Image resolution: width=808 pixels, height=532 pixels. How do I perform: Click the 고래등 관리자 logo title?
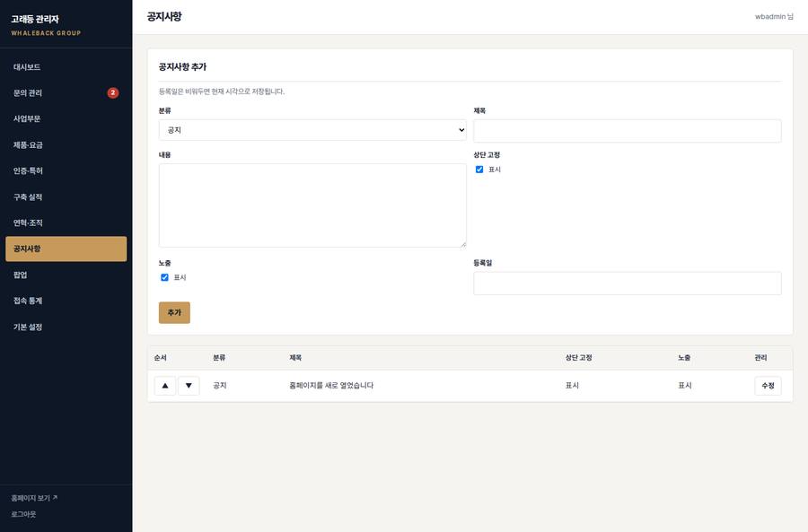(35, 19)
